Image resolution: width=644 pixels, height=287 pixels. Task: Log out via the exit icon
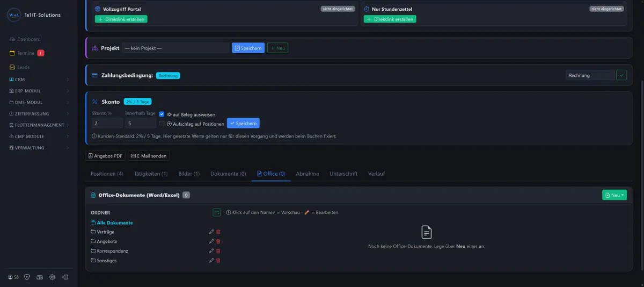click(x=65, y=277)
